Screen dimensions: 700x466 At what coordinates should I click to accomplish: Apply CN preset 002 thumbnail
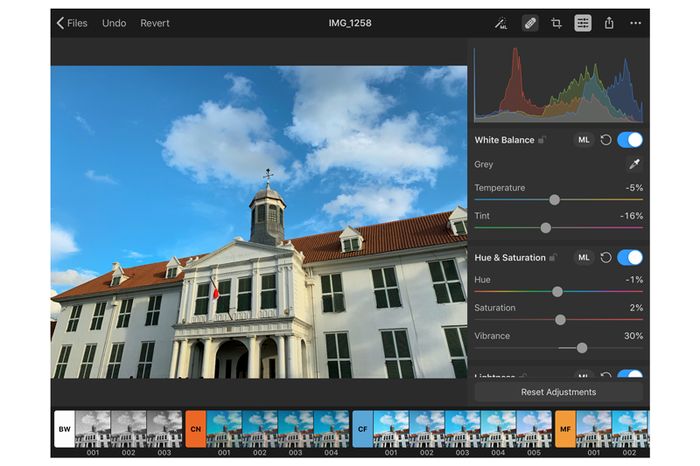pos(260,429)
